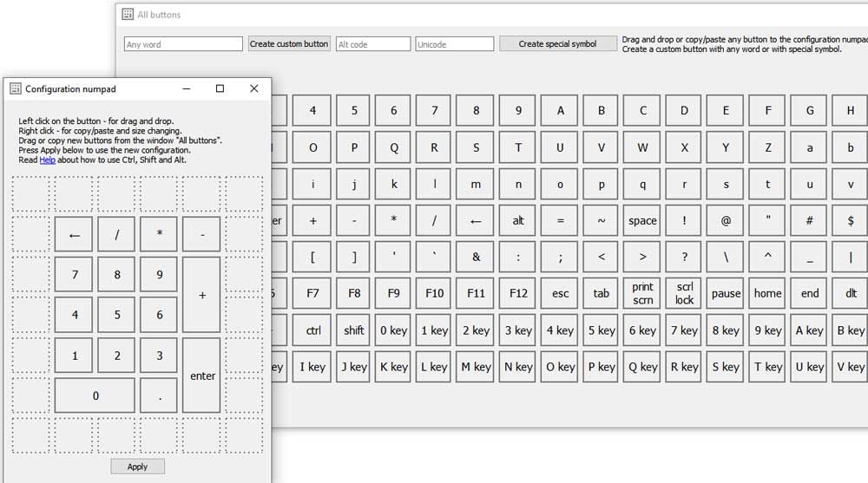
Task: Click the left arrow button in All buttons
Action: pyautogui.click(x=475, y=221)
